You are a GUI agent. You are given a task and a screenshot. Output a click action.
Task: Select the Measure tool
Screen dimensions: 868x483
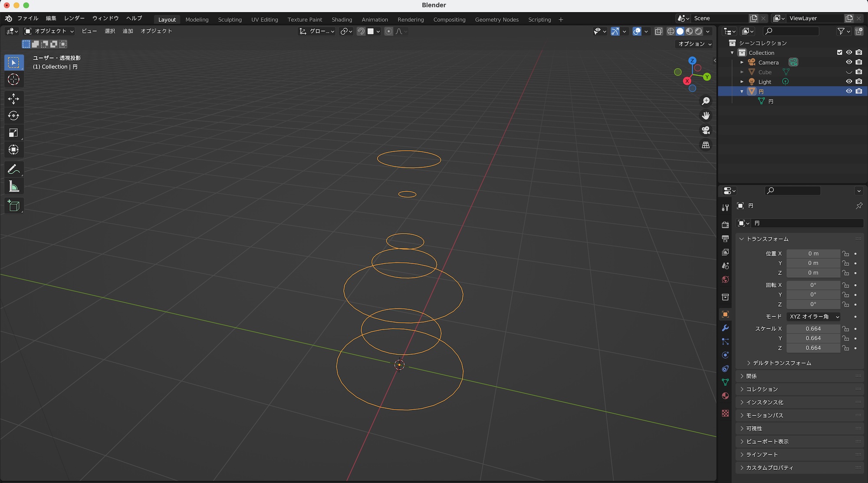(13, 187)
